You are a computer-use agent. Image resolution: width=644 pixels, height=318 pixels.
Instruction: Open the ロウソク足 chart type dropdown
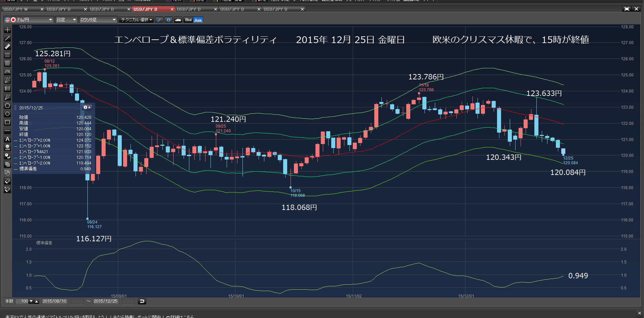click(x=98, y=20)
